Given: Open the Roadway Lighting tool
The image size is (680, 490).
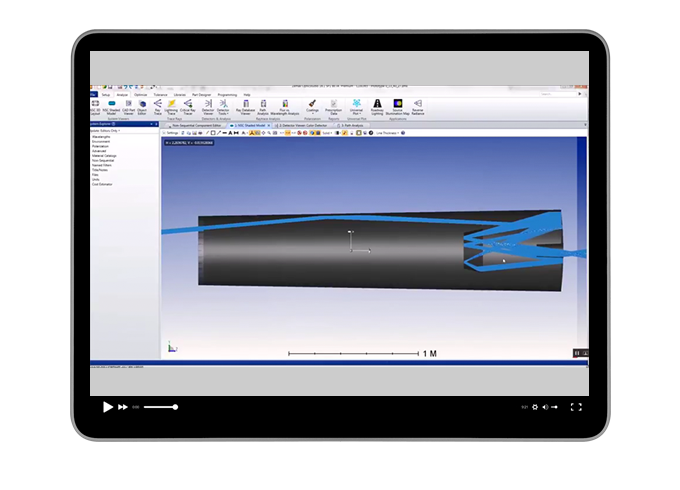Looking at the screenshot, I should coord(378,106).
